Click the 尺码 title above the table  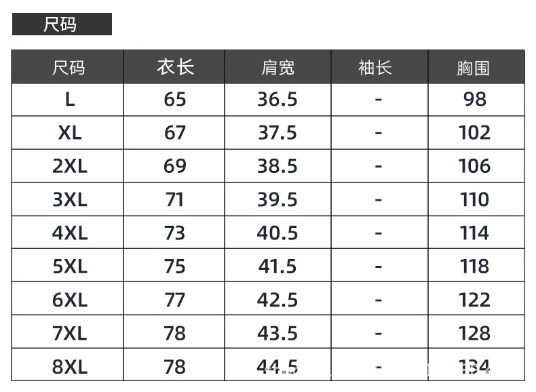point(61,24)
